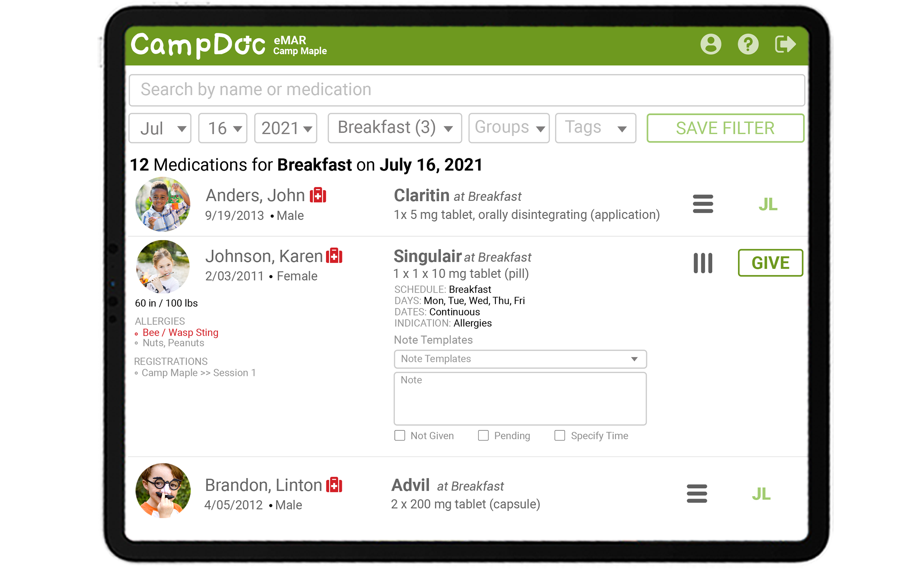The width and height of the screenshot is (924, 578).
Task: Open the help question mark icon
Action: [748, 44]
